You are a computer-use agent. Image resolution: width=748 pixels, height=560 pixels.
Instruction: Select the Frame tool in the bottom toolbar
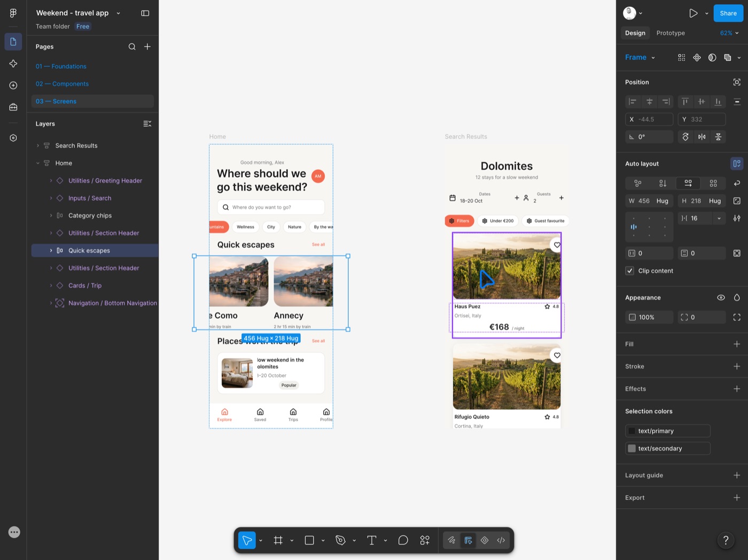pos(278,540)
